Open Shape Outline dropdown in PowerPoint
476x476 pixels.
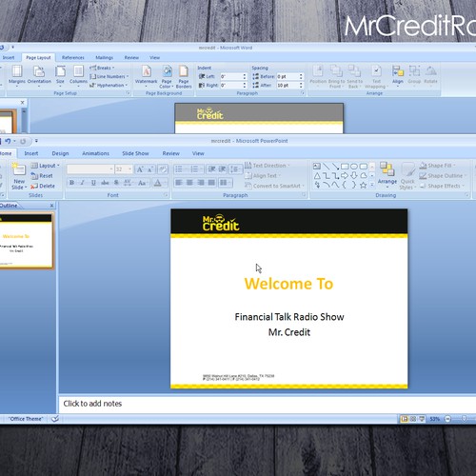pos(443,176)
